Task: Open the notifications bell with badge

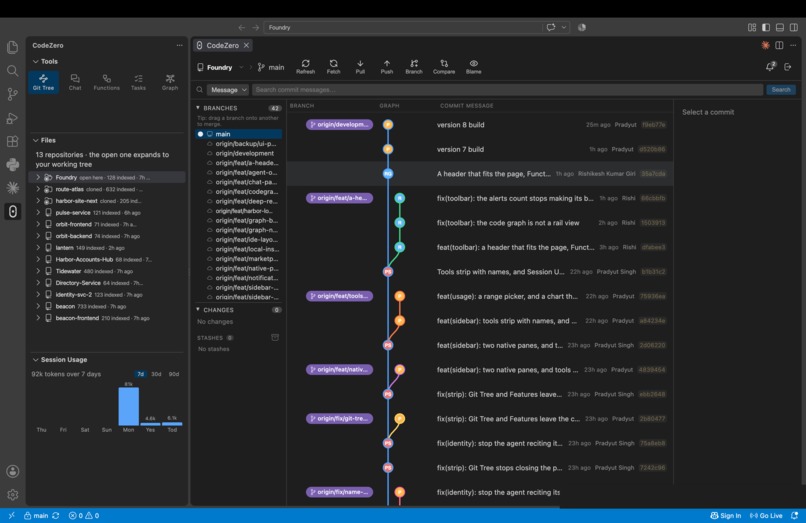Action: pyautogui.click(x=771, y=66)
